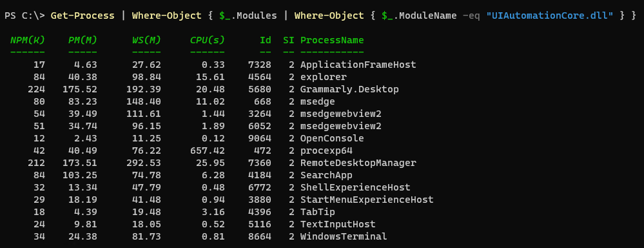Click the Id column header
The image size is (644, 248).
pyautogui.click(x=266, y=40)
